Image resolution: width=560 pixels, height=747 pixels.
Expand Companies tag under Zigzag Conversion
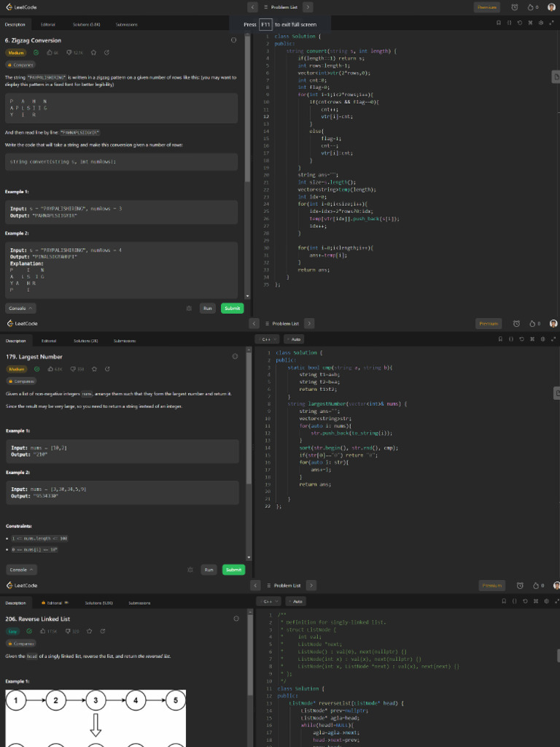coord(20,65)
